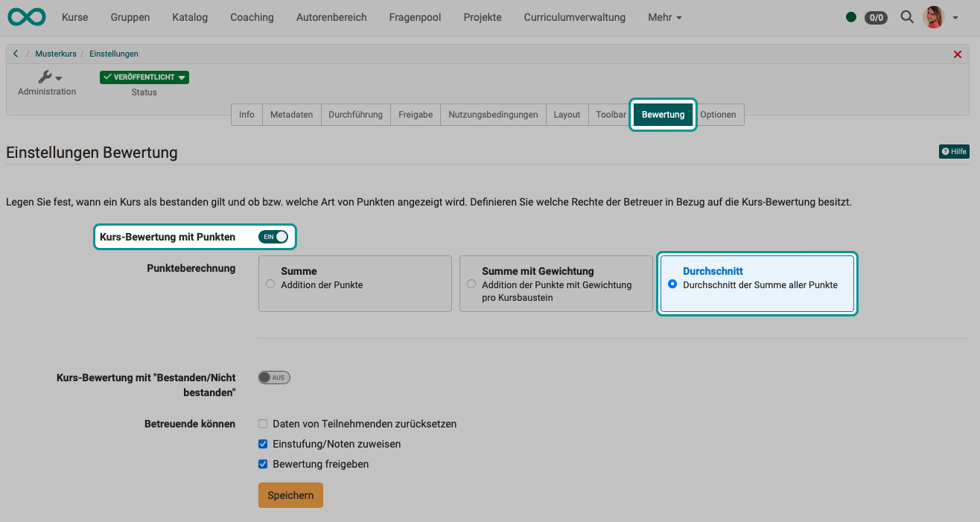
Task: Click the 0/0 notification badge
Action: pos(876,17)
